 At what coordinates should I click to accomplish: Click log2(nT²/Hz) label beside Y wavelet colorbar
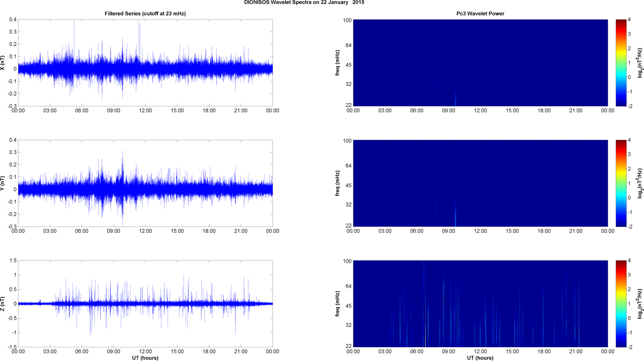click(x=640, y=183)
